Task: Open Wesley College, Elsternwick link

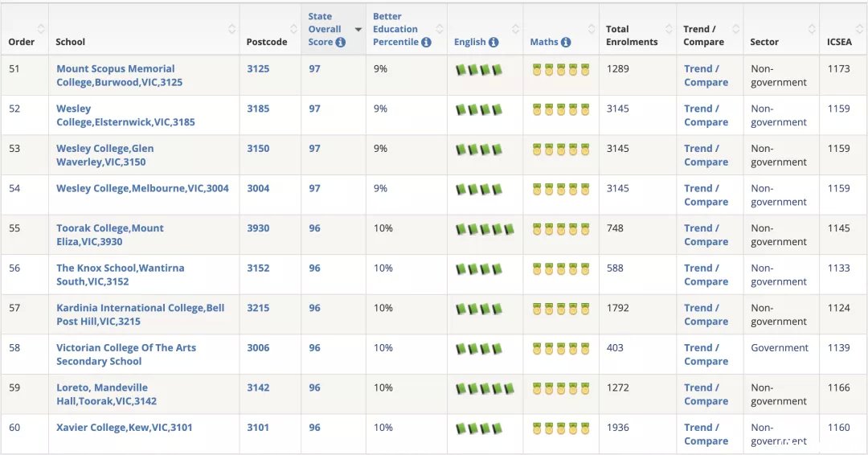Action: pyautogui.click(x=125, y=115)
